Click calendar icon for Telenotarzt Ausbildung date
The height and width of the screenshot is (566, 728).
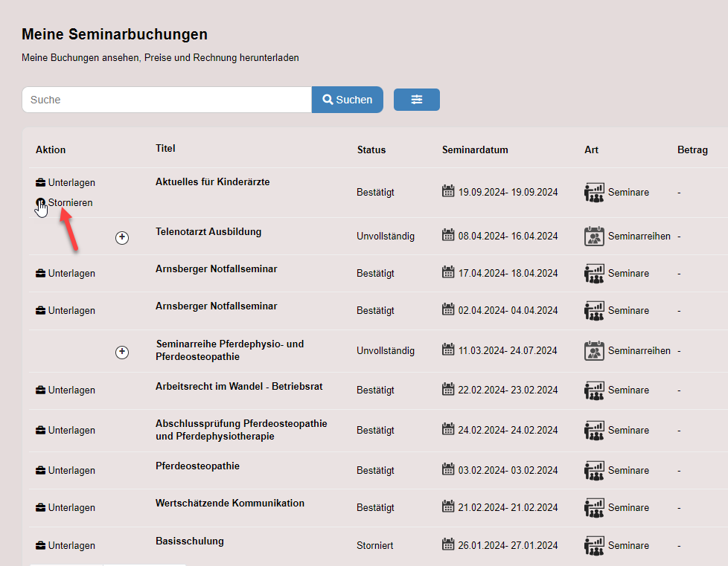pyautogui.click(x=448, y=235)
